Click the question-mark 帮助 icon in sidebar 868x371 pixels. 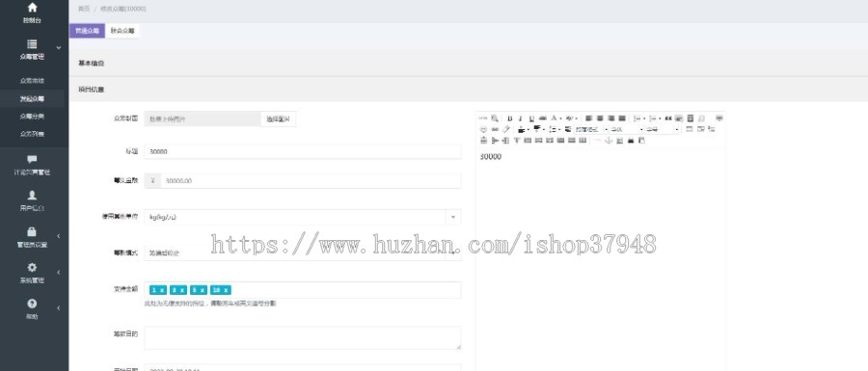pos(32,303)
